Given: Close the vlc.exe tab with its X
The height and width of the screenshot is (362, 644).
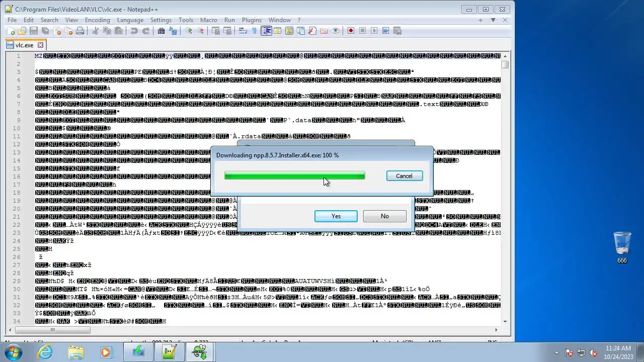Looking at the screenshot, I should pyautogui.click(x=41, y=45).
